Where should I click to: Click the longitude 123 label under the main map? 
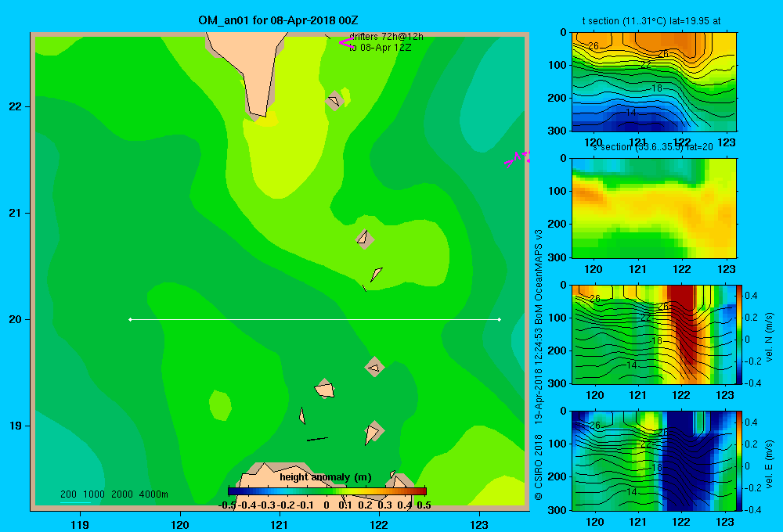[x=479, y=524]
